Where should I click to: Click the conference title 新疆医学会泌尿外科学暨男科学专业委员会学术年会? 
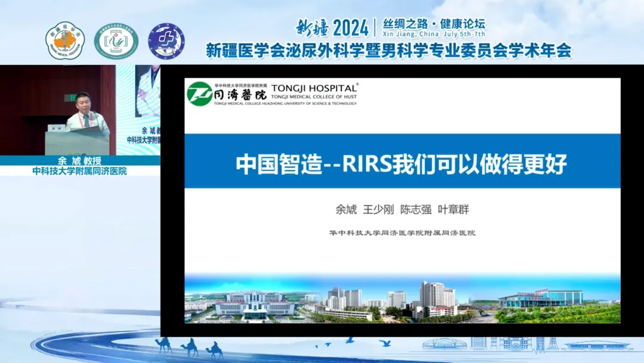(x=388, y=51)
